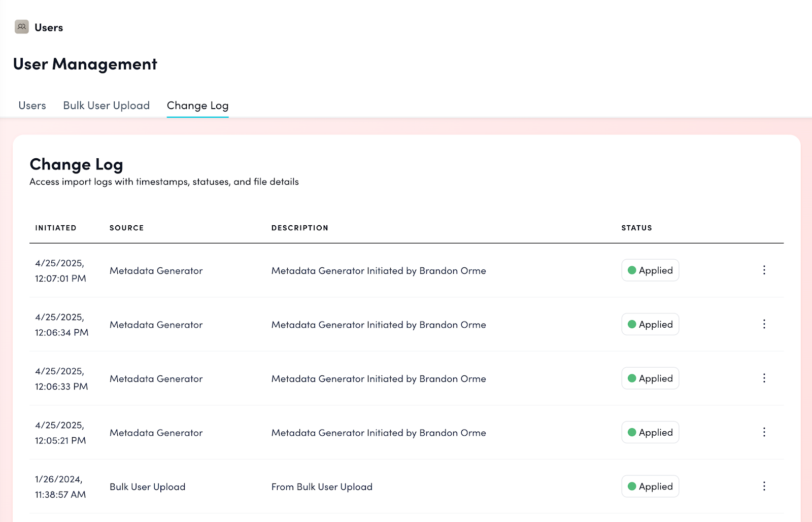Click Applied status badge for 12:06:34 PM row
Screen dimensions: 812x522
(650, 325)
